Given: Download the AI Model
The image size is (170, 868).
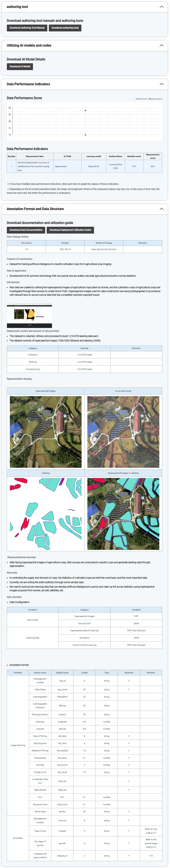Looking at the screenshot, I should 20,66.
